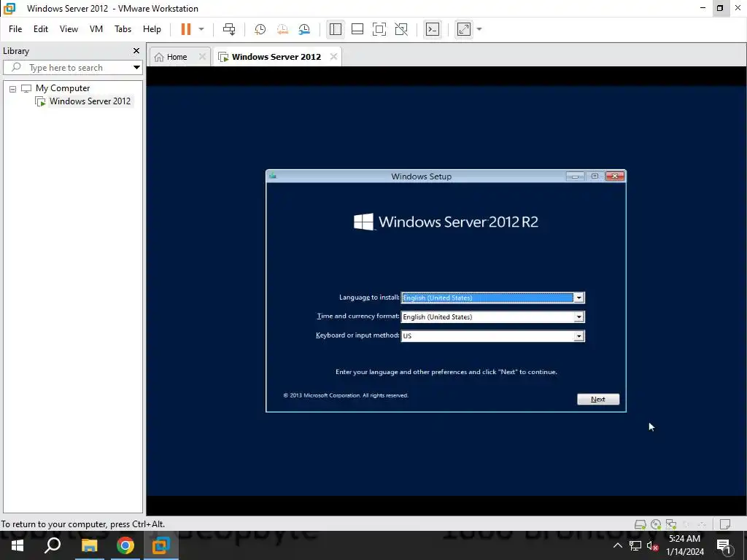Image resolution: width=747 pixels, height=560 pixels.
Task: Take a snapshot of this virtual machine
Action: pos(260,29)
